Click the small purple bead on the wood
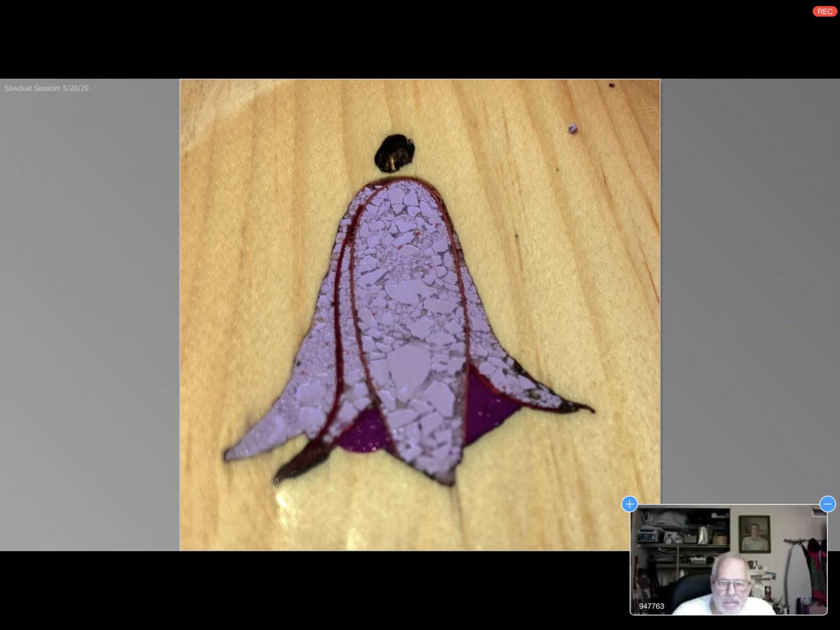 click(573, 128)
